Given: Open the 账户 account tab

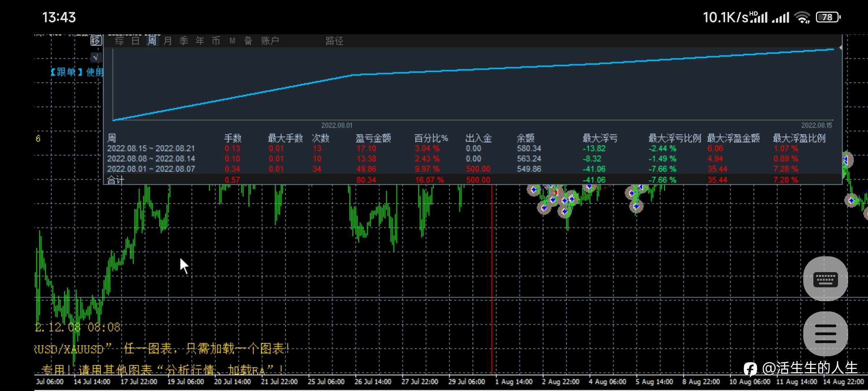Looking at the screenshot, I should [270, 41].
